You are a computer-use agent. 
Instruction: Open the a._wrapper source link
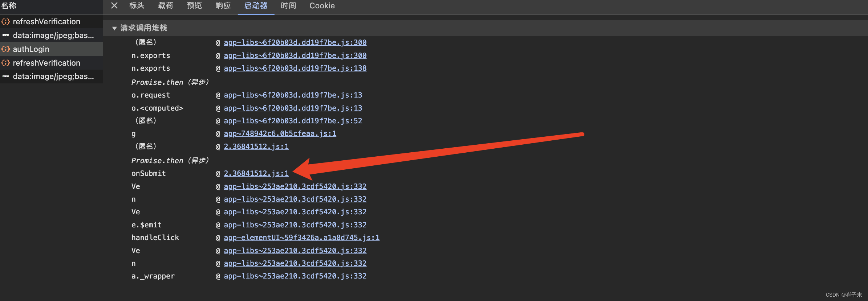pyautogui.click(x=295, y=276)
